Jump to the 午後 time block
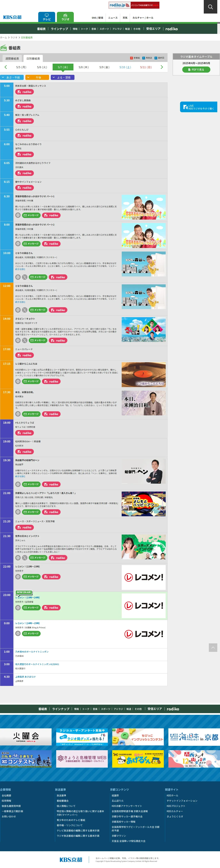 37,78
